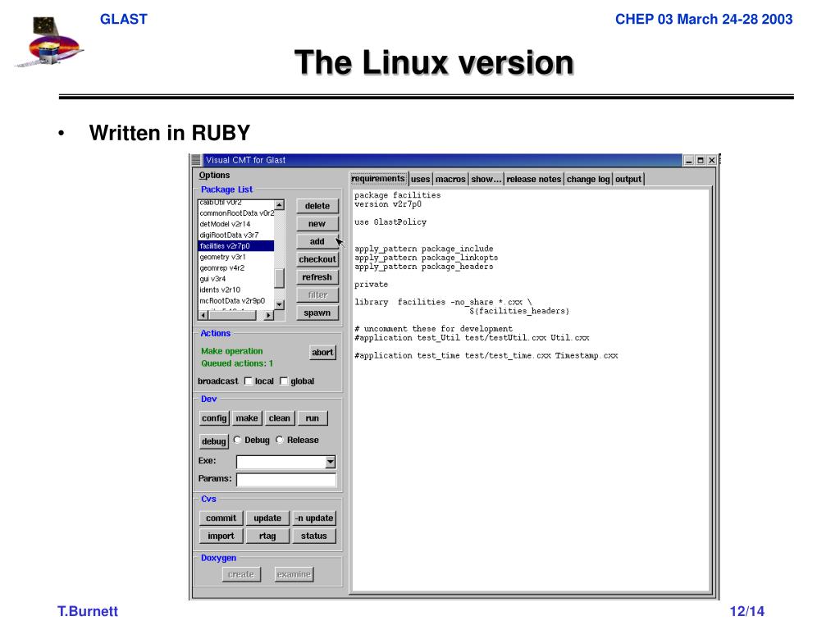Select gui v3r4 package
Screen dimensions: 840x630
tap(236, 279)
